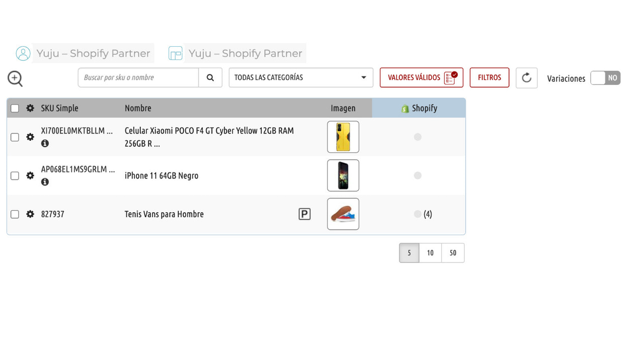Click the search magnifier button
This screenshot has height=362, width=644.
(x=210, y=77)
